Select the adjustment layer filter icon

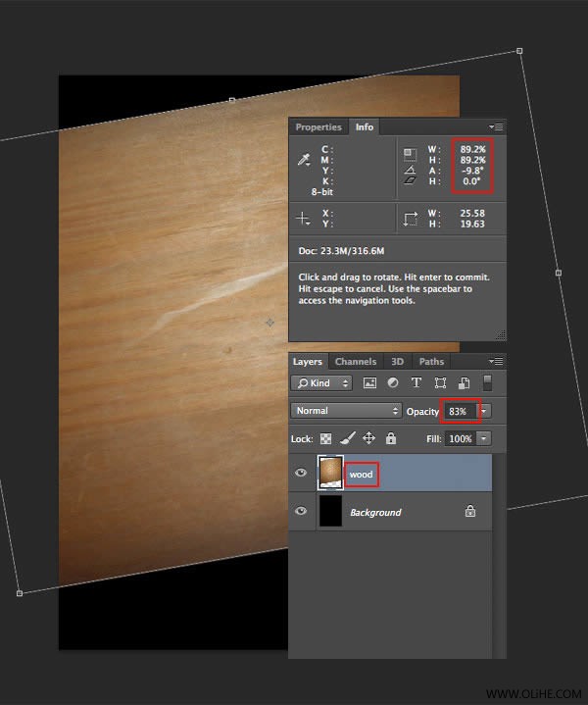tap(393, 383)
